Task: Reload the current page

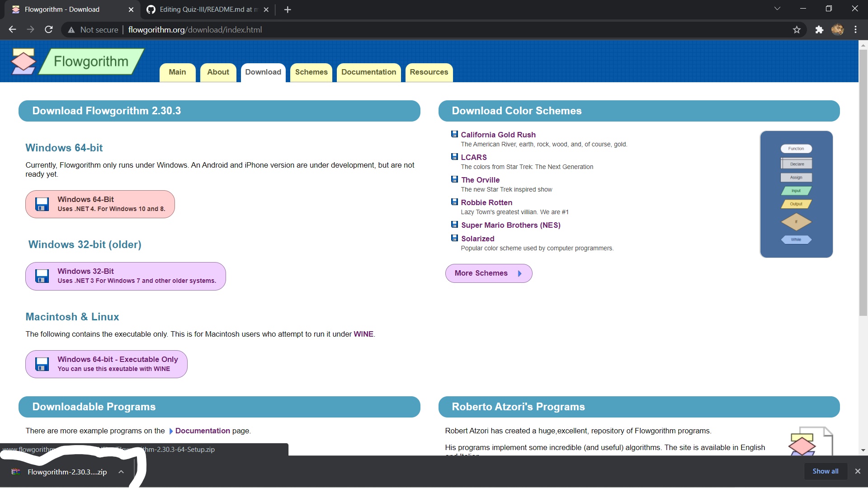Action: [x=49, y=30]
